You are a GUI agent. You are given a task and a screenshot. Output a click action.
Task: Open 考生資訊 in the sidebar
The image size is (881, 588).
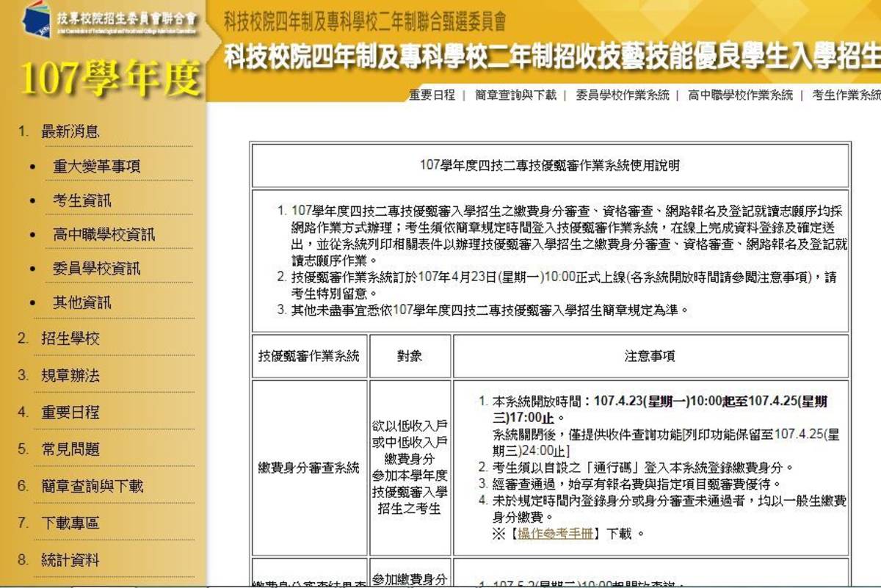82,200
